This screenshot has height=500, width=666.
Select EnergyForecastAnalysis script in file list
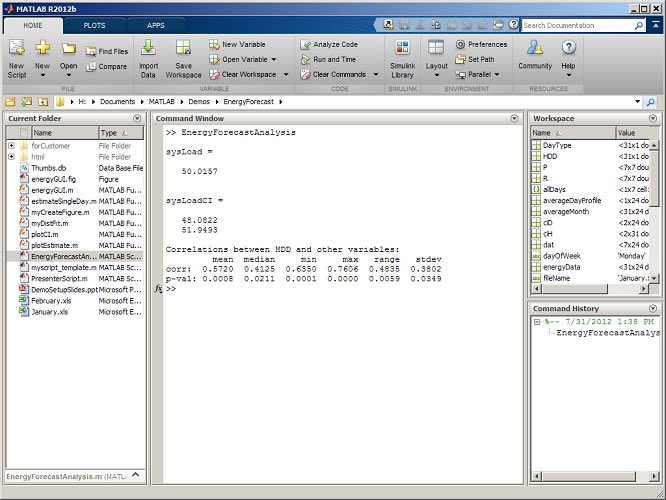coord(75,257)
